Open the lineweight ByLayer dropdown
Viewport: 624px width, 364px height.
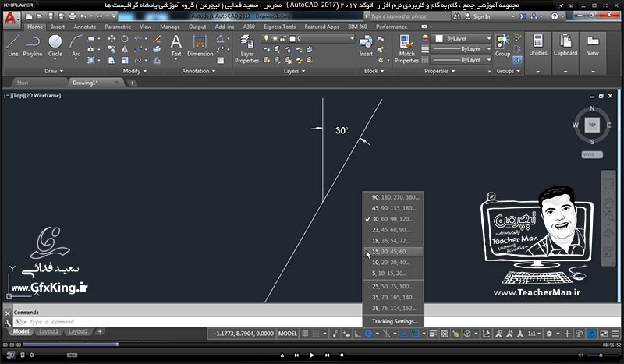click(462, 49)
